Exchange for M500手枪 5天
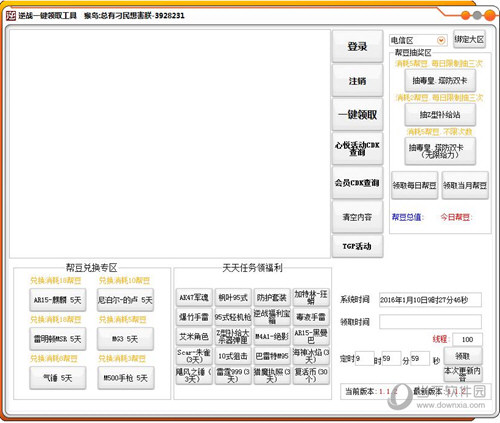 (126, 378)
